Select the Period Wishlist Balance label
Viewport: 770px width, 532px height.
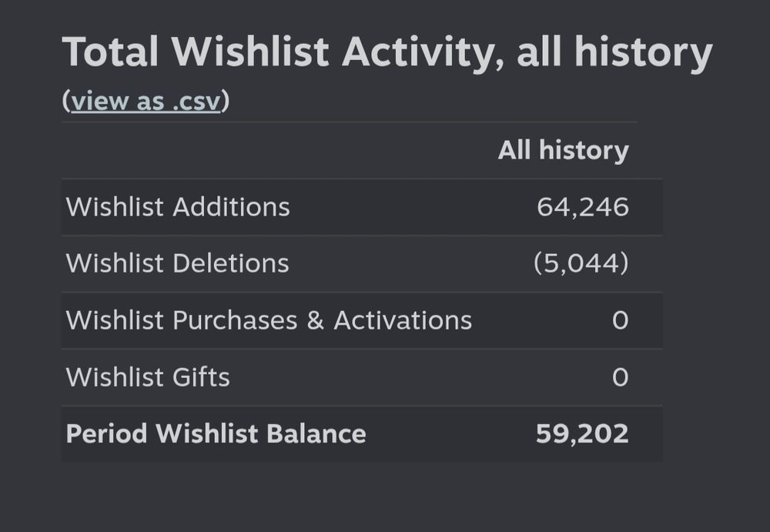tap(216, 433)
